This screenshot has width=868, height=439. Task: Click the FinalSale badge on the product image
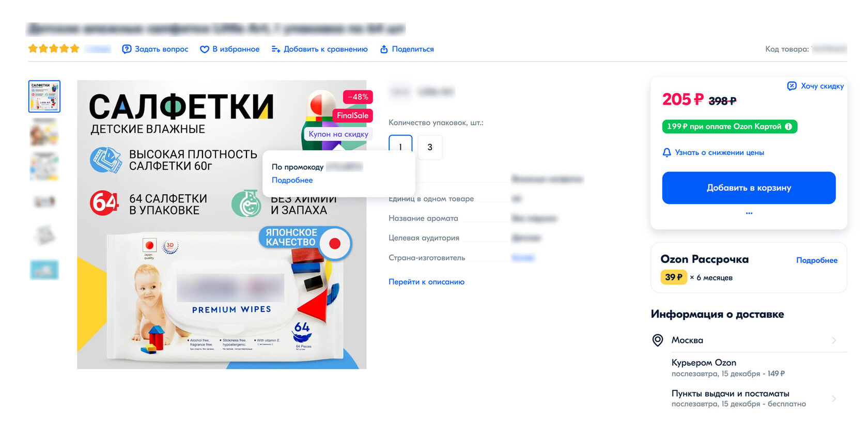pyautogui.click(x=352, y=115)
